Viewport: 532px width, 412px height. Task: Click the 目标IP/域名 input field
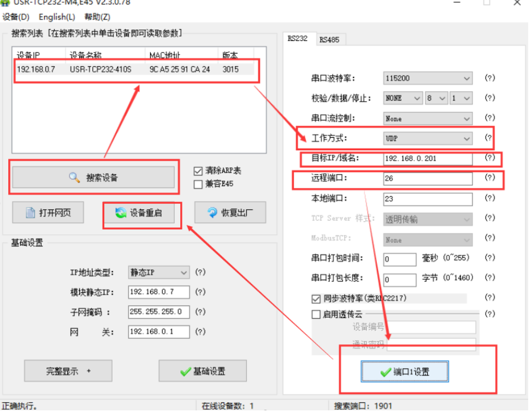(x=428, y=158)
